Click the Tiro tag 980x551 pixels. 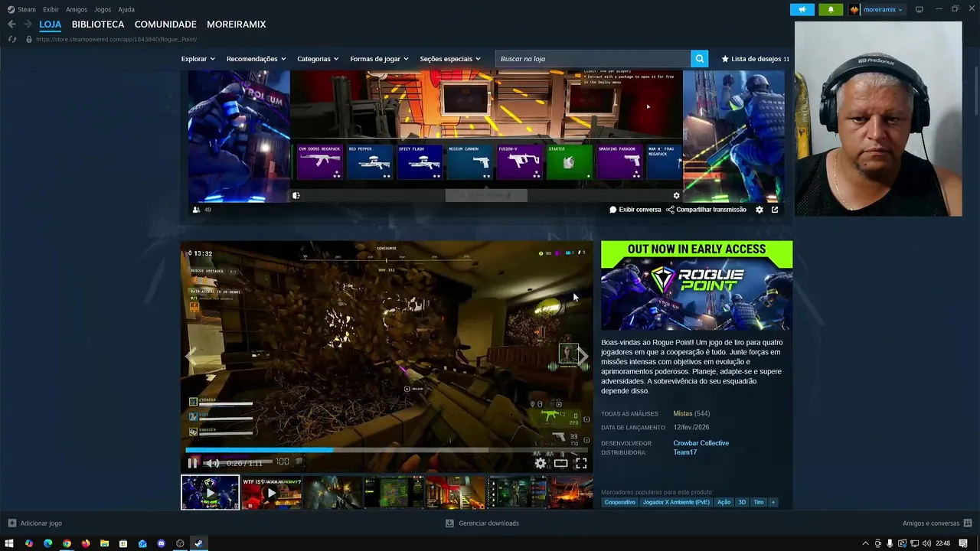759,502
